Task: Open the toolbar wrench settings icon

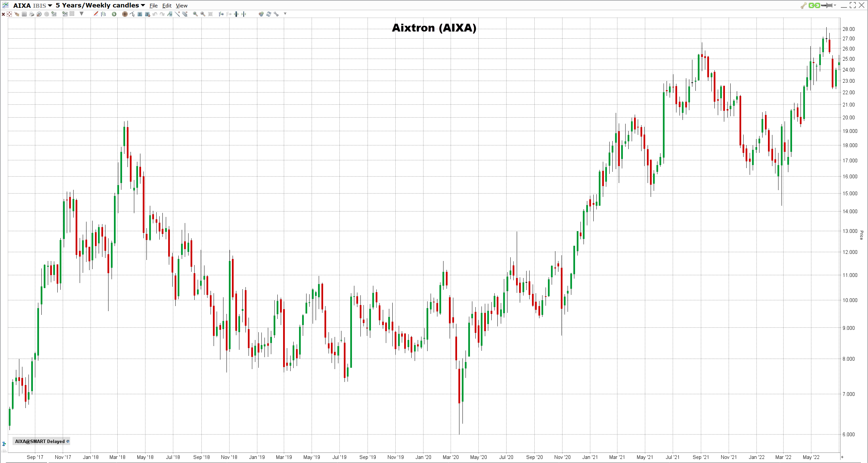Action: [276, 14]
